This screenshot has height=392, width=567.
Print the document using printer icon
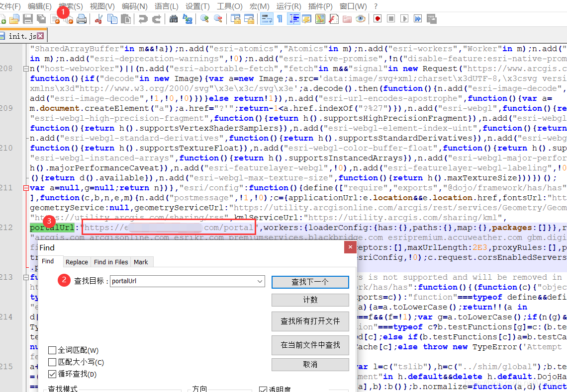82,19
